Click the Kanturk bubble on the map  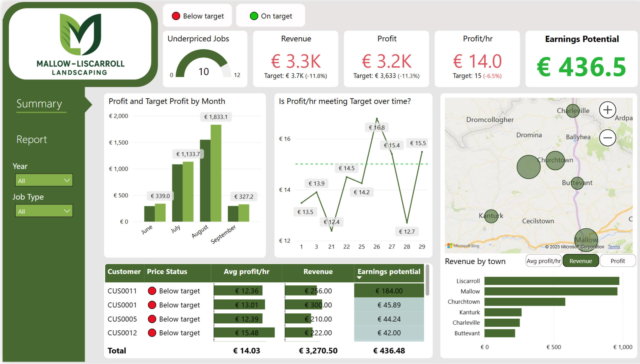tap(491, 216)
